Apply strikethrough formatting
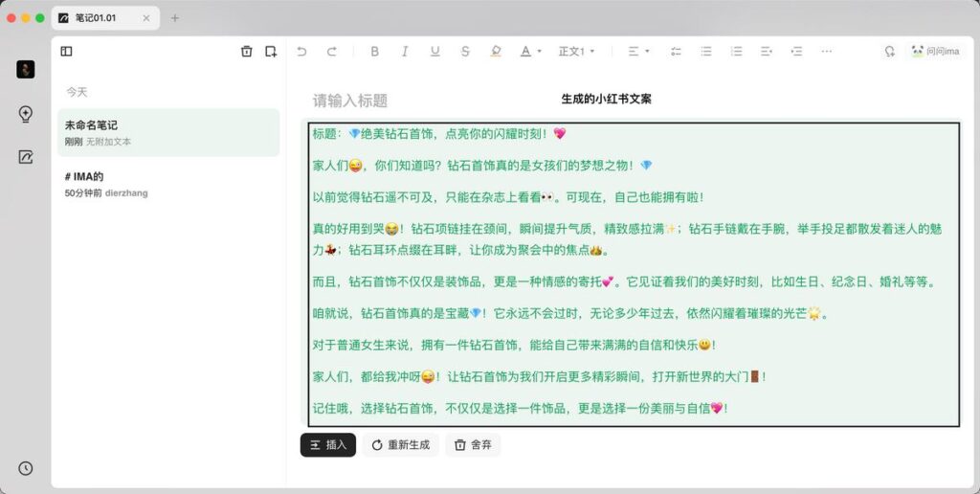980x494 pixels. click(x=465, y=52)
